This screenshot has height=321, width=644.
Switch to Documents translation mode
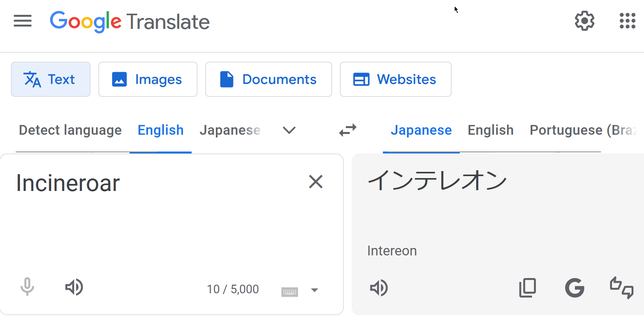coord(269,79)
